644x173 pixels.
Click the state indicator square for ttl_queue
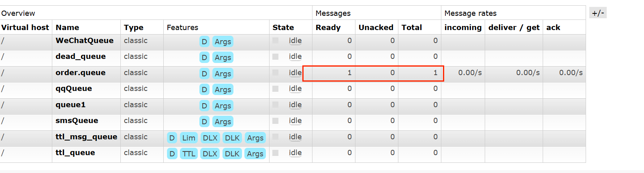point(276,153)
